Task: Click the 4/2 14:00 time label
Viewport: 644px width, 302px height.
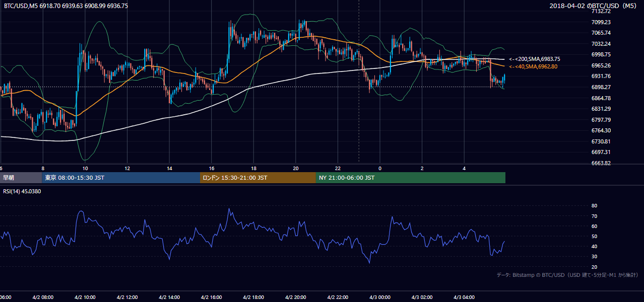Action: tap(170, 297)
